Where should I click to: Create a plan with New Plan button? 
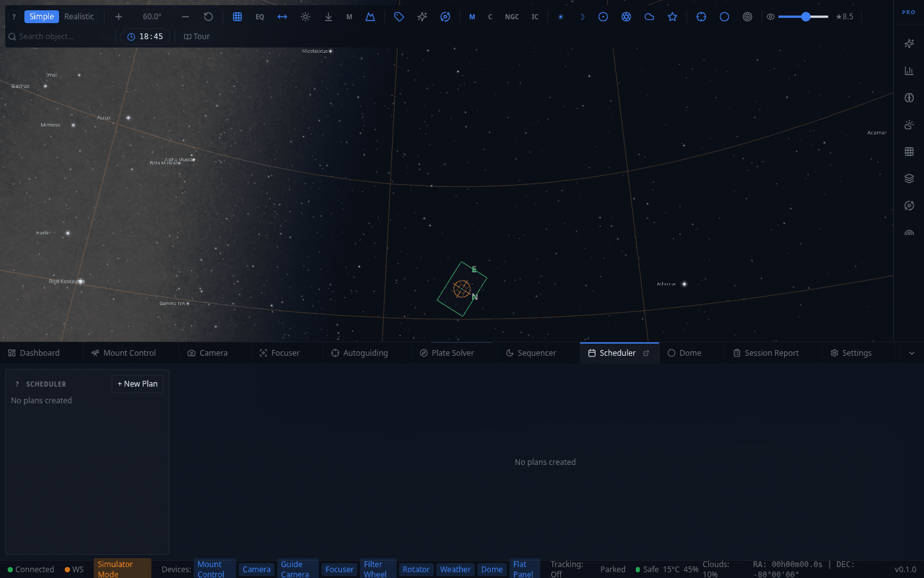(137, 384)
